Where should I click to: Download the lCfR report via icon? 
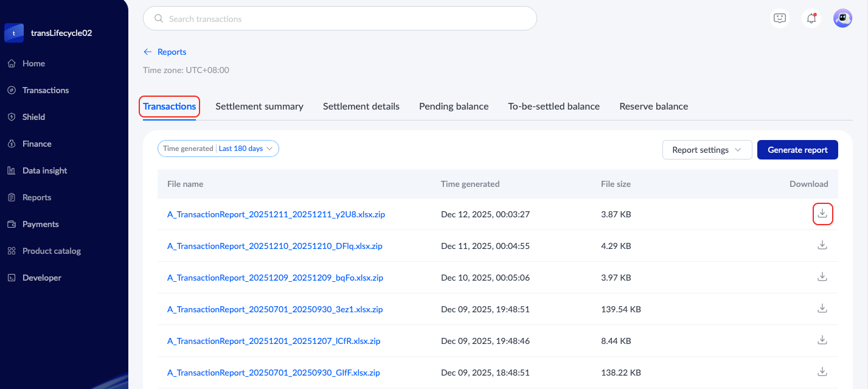tap(822, 340)
